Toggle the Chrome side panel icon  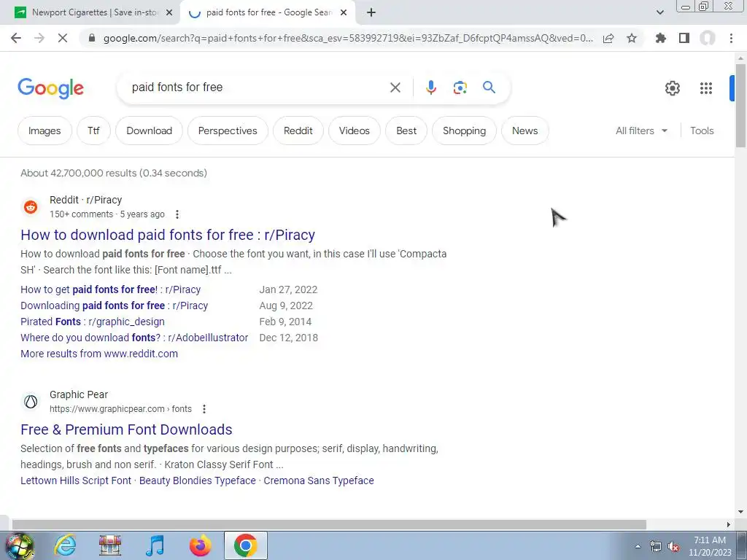[x=684, y=38]
